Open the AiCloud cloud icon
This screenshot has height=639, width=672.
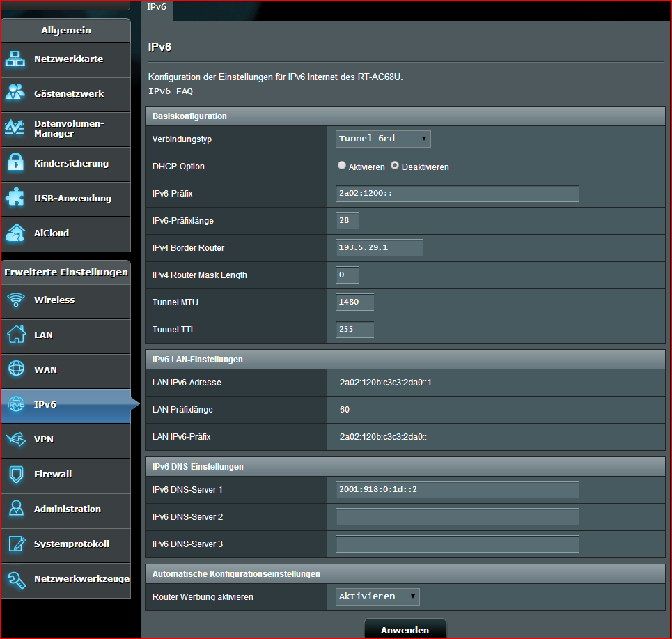pos(15,233)
